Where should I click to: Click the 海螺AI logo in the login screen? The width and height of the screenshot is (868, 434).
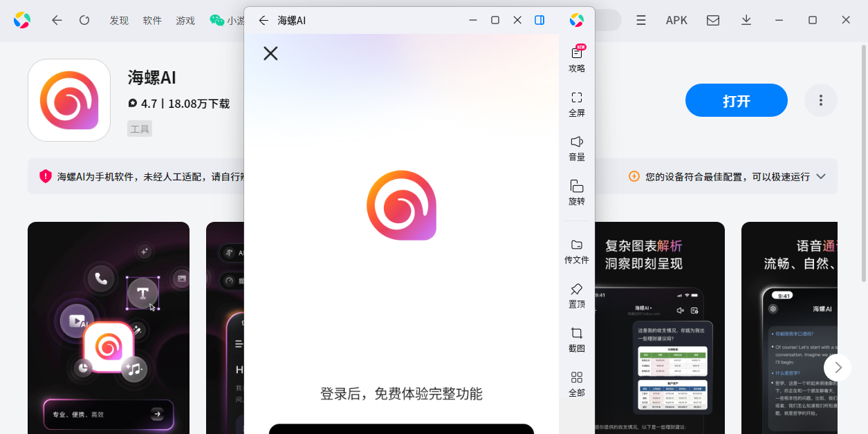pyautogui.click(x=402, y=205)
